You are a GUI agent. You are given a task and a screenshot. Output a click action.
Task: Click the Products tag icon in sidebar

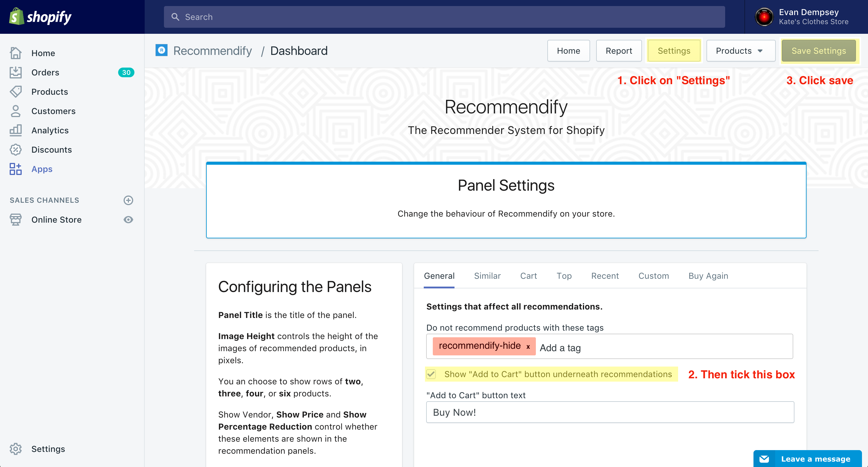[15, 91]
